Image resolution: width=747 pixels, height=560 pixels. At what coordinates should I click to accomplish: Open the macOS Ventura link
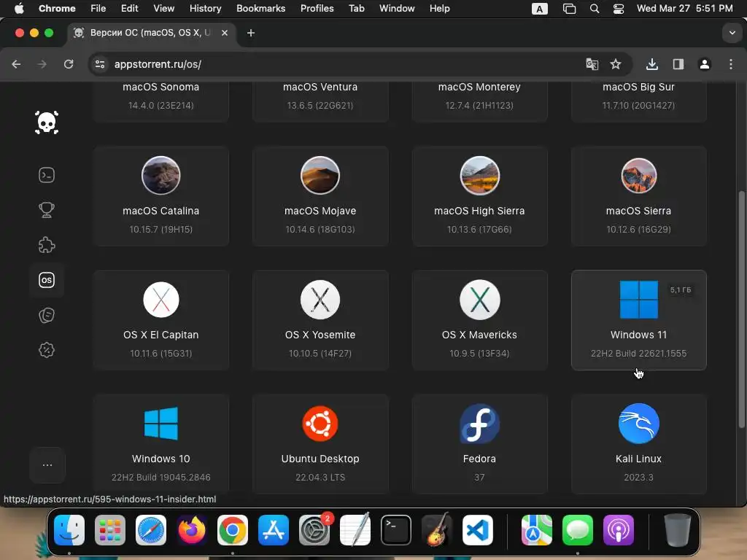click(x=320, y=87)
